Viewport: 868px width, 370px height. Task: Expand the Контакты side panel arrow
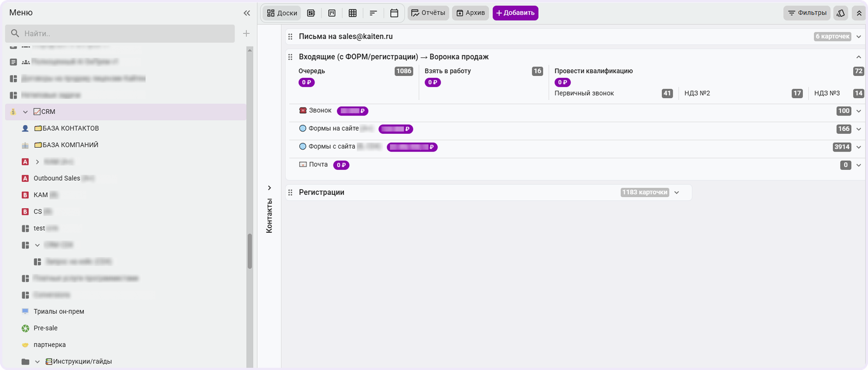click(270, 188)
